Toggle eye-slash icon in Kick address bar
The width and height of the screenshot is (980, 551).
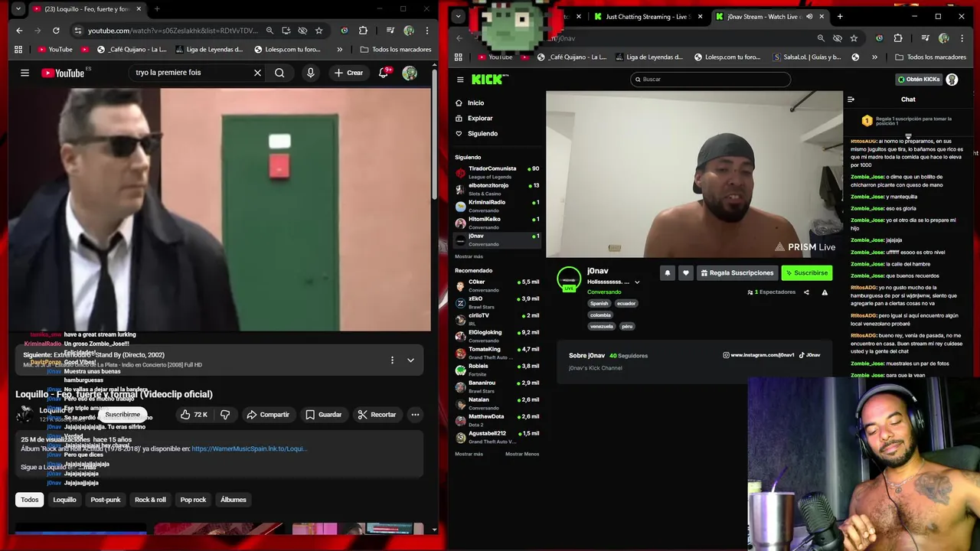[x=838, y=38]
